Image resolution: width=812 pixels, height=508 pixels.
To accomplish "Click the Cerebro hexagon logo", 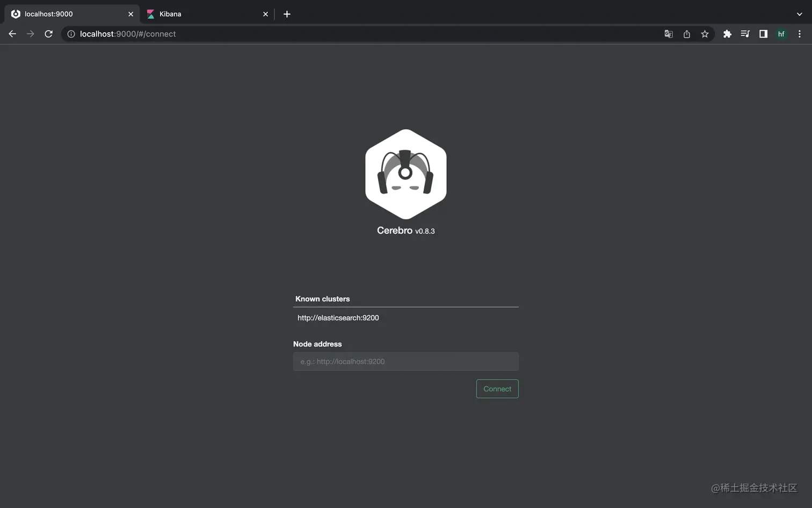I will tap(406, 174).
